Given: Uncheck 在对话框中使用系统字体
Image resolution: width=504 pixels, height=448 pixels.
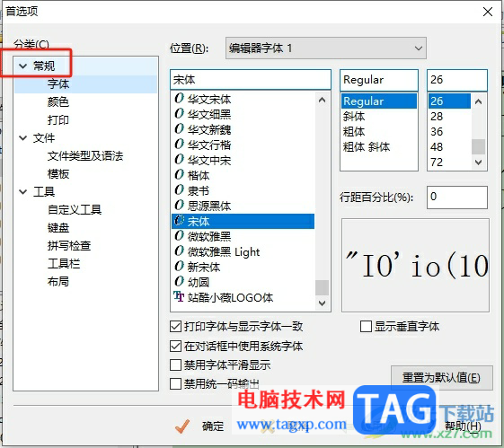Looking at the screenshot, I should coord(175,347).
